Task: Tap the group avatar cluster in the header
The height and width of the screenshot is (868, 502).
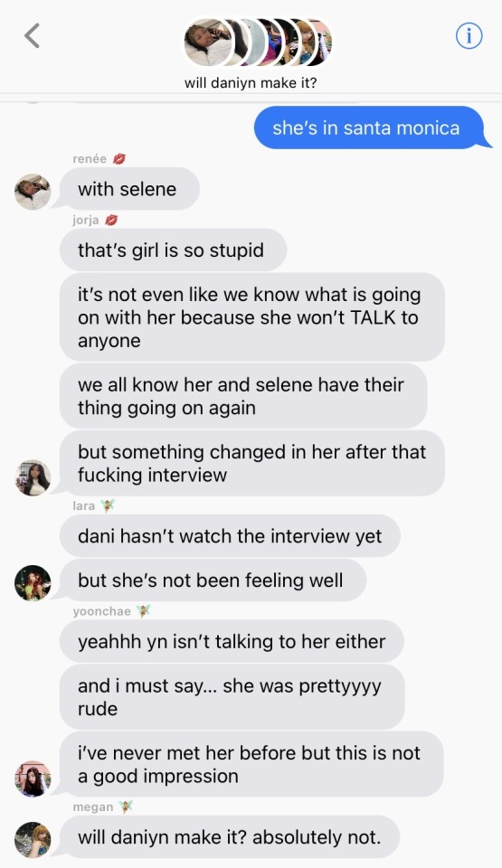Action: pos(258,42)
